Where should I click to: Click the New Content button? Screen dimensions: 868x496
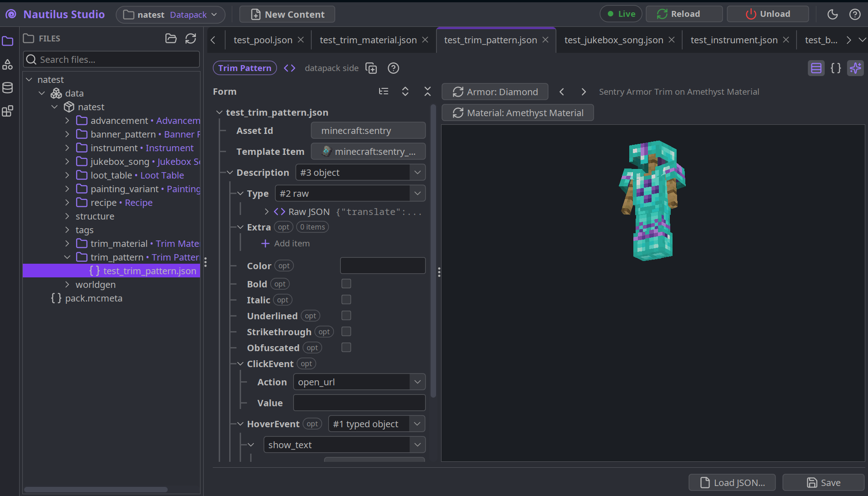288,15
